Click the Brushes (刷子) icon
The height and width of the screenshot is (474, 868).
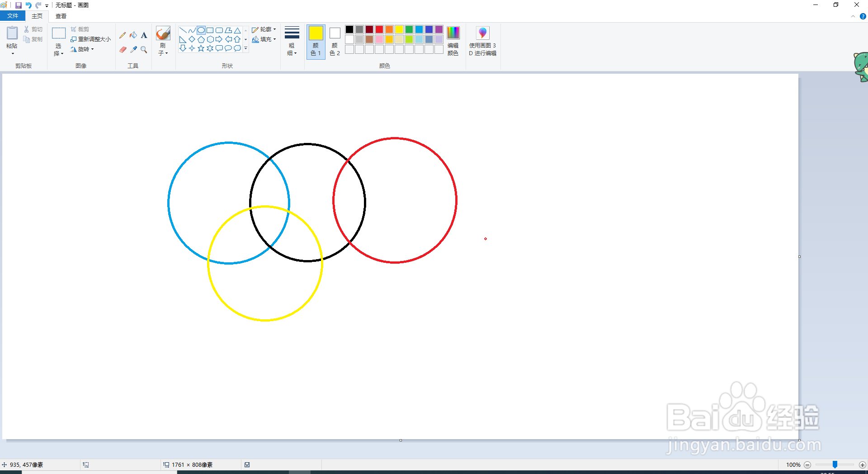pyautogui.click(x=163, y=33)
